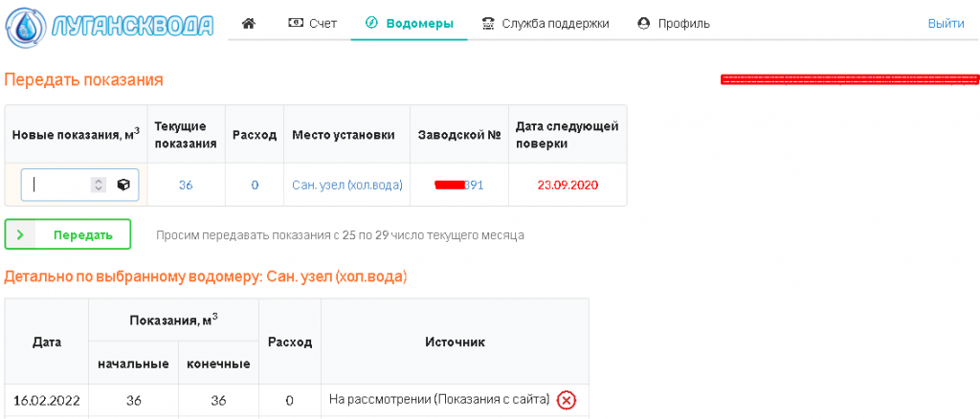Click current readings value 36 link

pyautogui.click(x=186, y=185)
